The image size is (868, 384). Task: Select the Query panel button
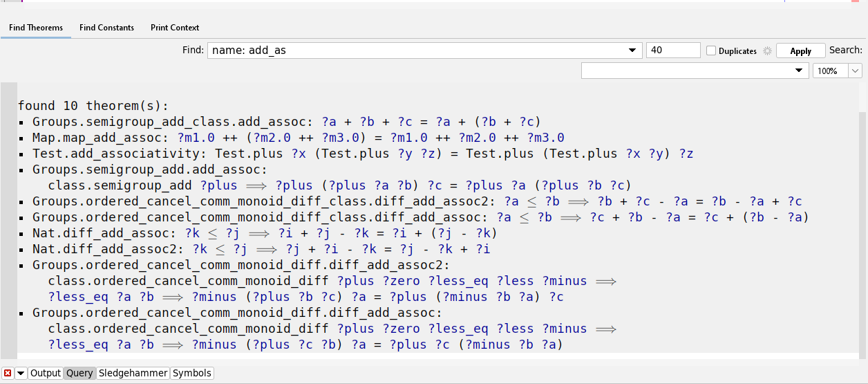click(x=79, y=373)
